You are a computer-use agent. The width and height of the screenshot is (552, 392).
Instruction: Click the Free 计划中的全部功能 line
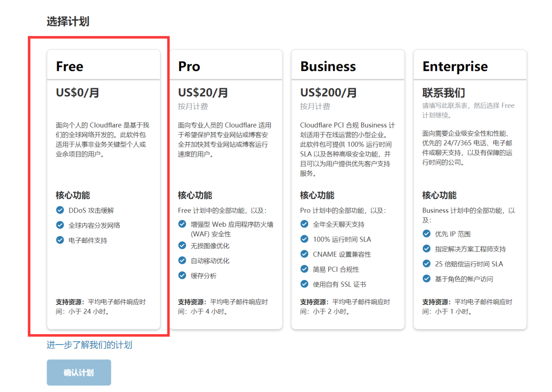pyautogui.click(x=223, y=211)
